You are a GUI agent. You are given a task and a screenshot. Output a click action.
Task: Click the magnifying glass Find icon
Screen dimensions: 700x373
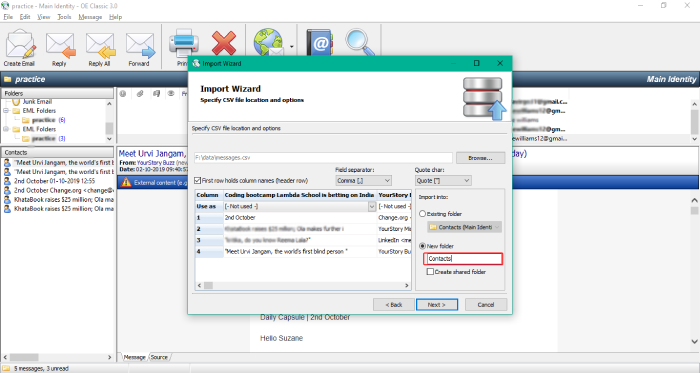pyautogui.click(x=360, y=42)
